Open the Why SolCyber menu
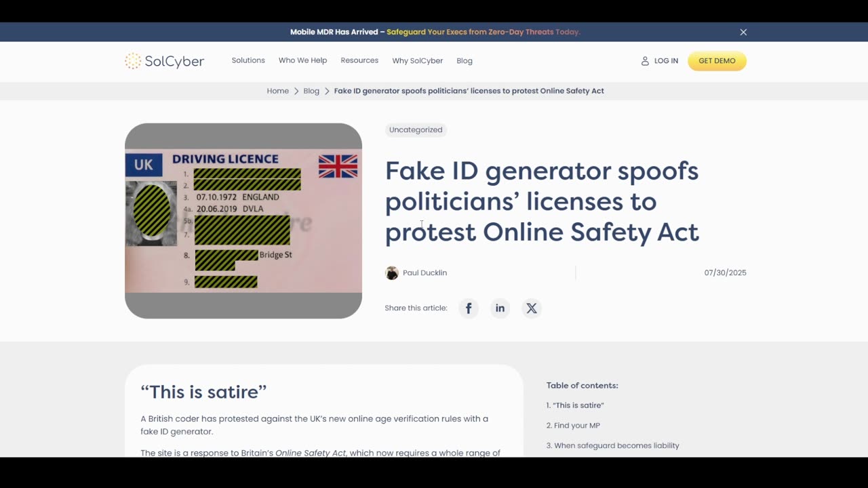 click(x=417, y=61)
